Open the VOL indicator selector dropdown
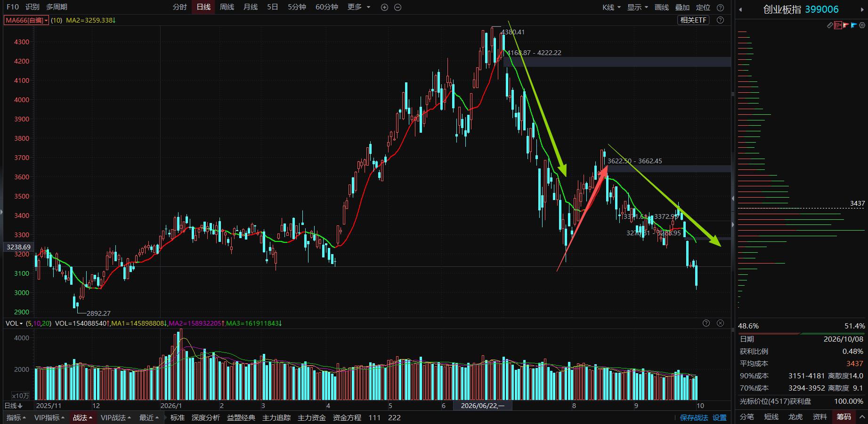 (14, 323)
